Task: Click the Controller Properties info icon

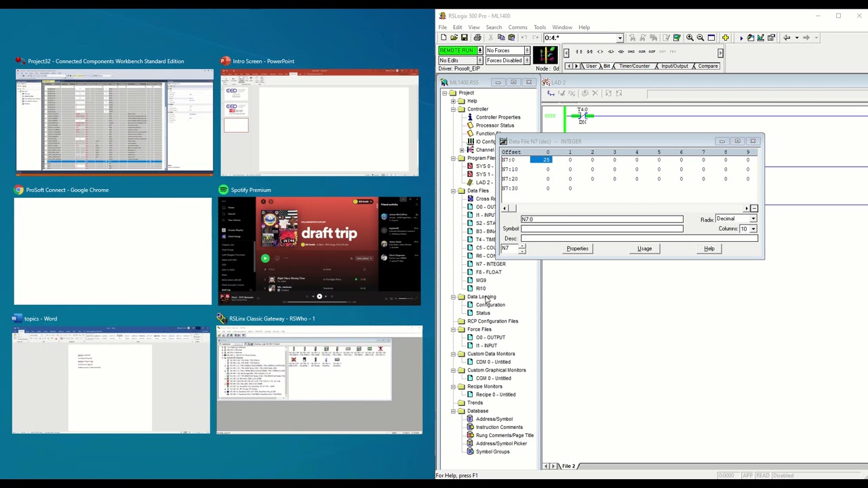Action: 470,117
